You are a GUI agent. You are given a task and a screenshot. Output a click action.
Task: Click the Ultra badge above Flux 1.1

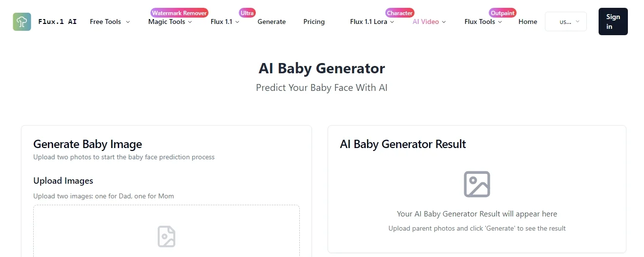[247, 13]
